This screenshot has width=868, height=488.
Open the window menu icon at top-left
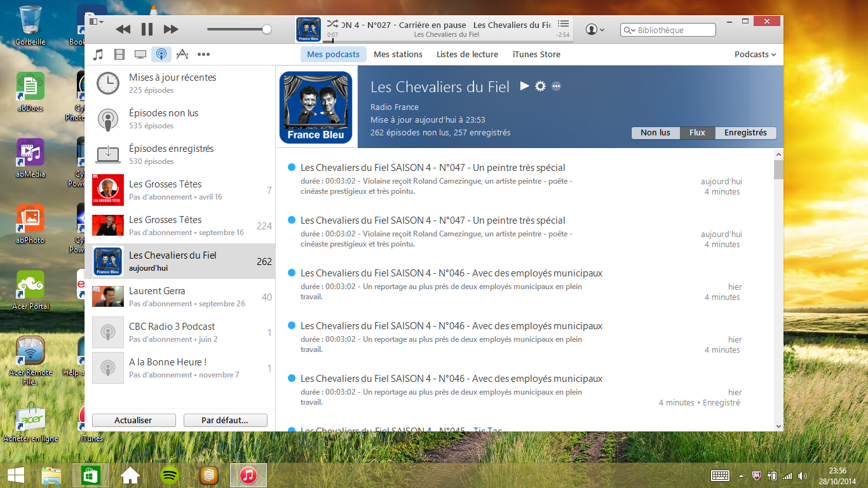[96, 22]
